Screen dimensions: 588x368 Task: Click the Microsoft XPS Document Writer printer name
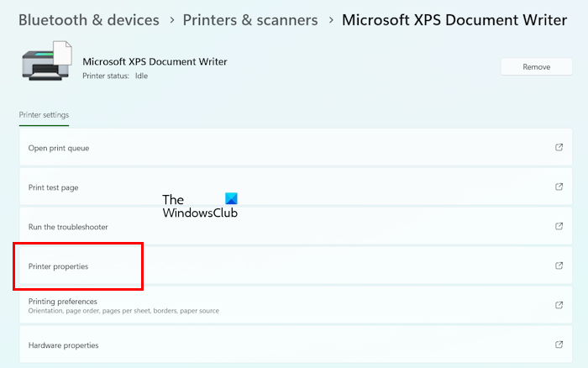[155, 61]
